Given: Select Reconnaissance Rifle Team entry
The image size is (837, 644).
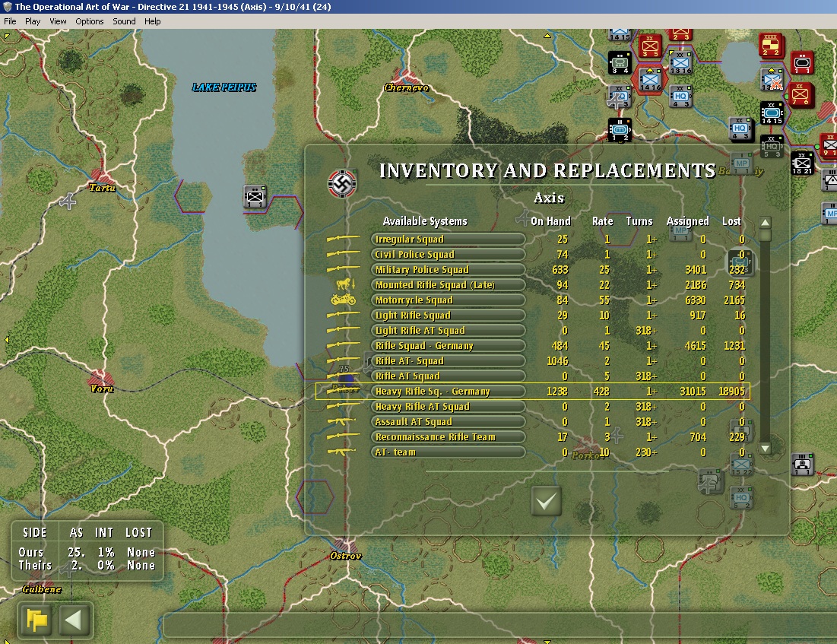Looking at the screenshot, I should click(x=448, y=436).
